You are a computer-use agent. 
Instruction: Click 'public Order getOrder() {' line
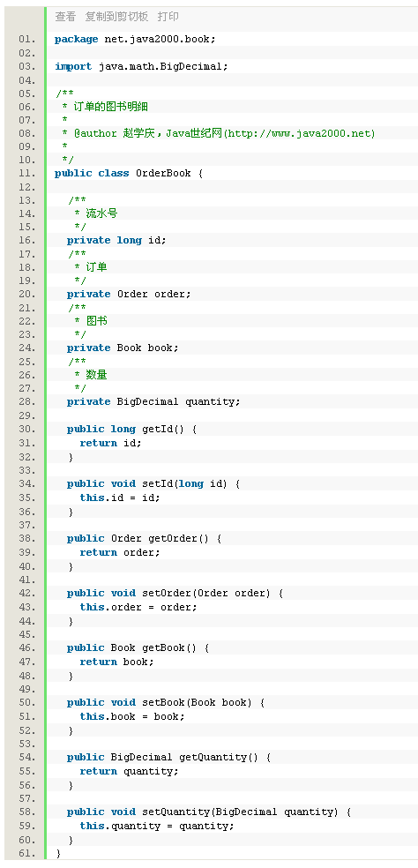pyautogui.click(x=145, y=539)
